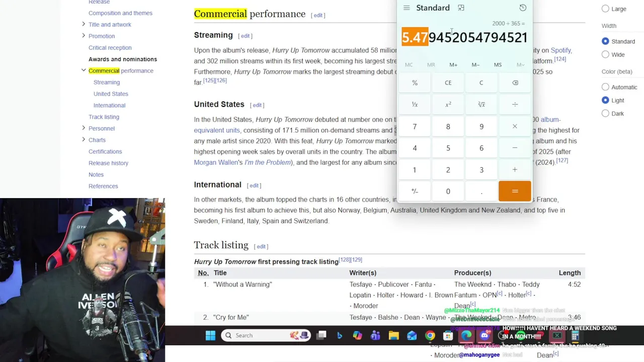644x362 pixels.
Task: Click the taskbar Search box
Action: 266,335
